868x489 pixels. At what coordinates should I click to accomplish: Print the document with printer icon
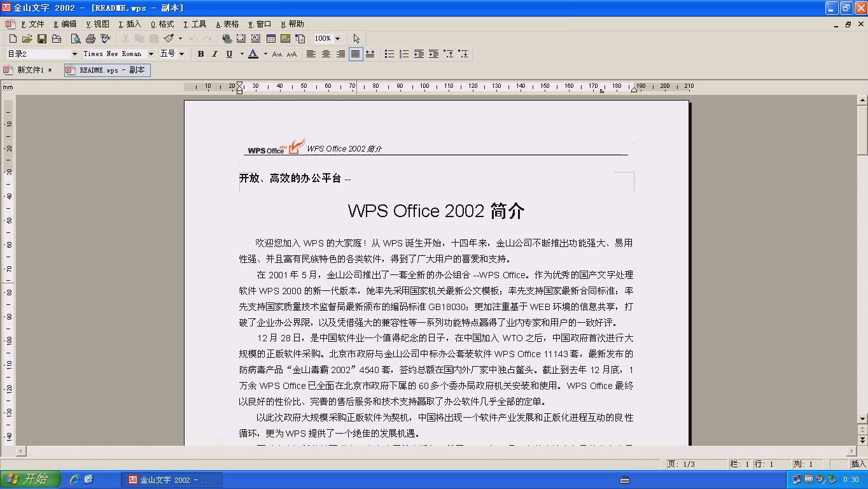pos(90,39)
